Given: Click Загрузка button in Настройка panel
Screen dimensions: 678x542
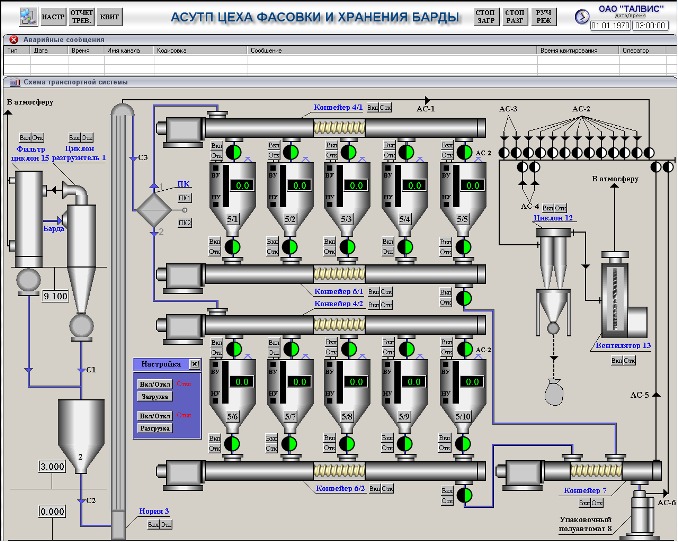Looking at the screenshot, I should [155, 397].
